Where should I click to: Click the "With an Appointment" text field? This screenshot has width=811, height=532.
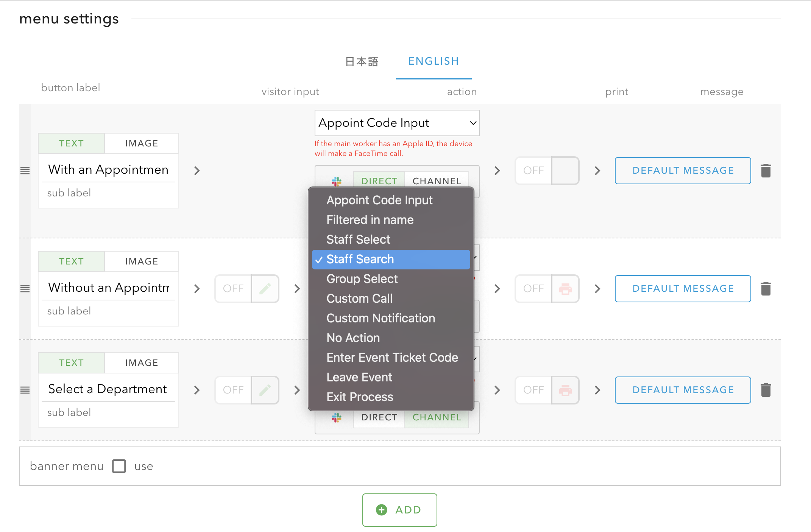click(108, 170)
